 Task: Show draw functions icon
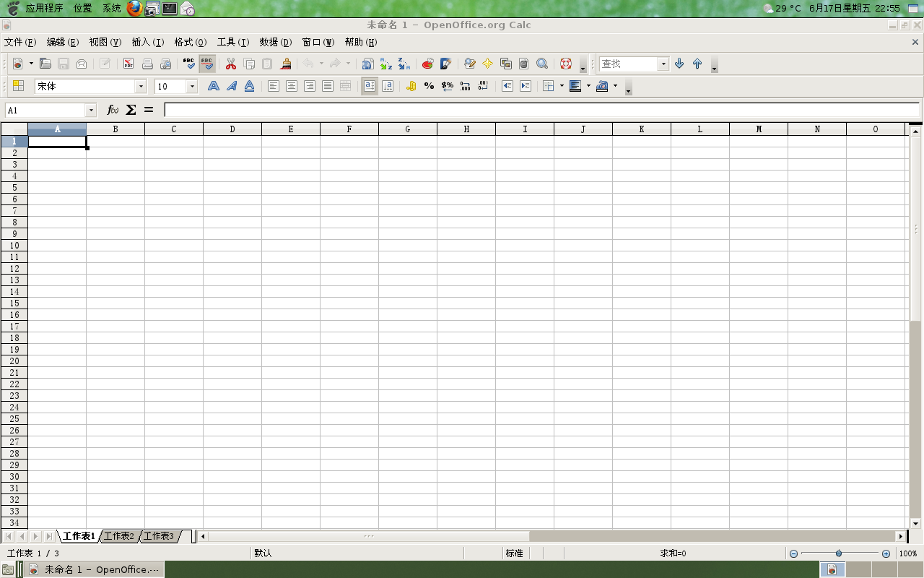coord(446,64)
